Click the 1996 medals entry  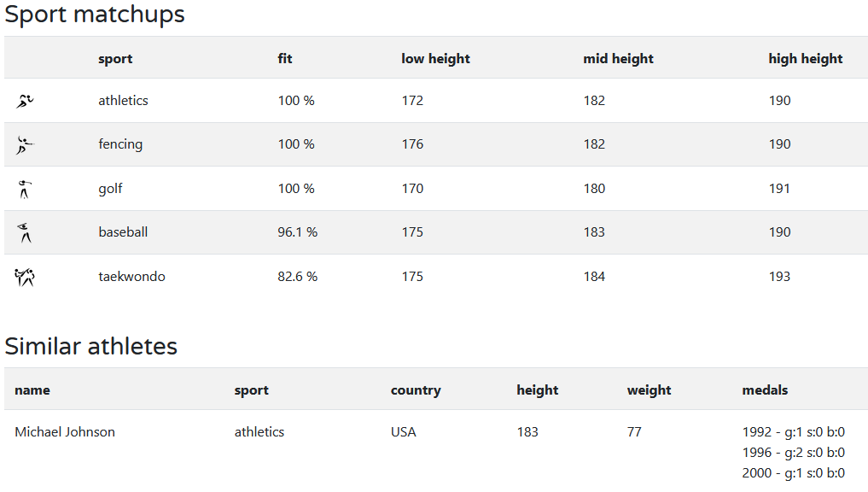pos(794,453)
